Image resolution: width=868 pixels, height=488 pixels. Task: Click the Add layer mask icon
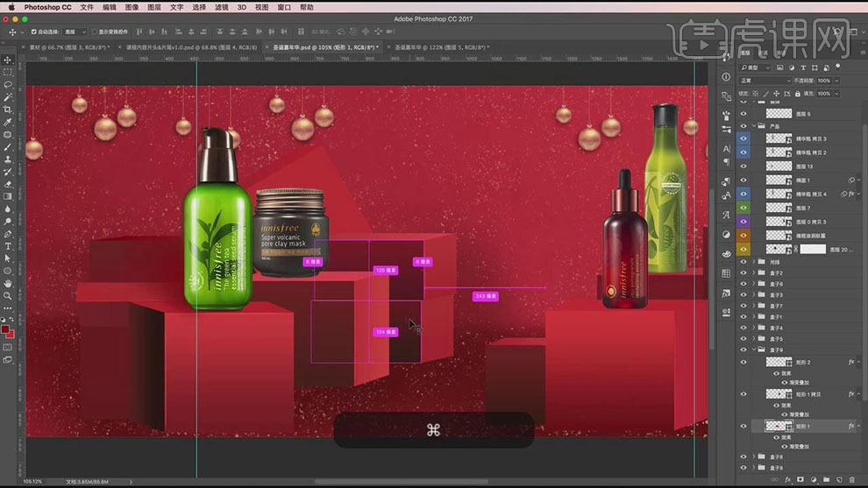pos(800,480)
